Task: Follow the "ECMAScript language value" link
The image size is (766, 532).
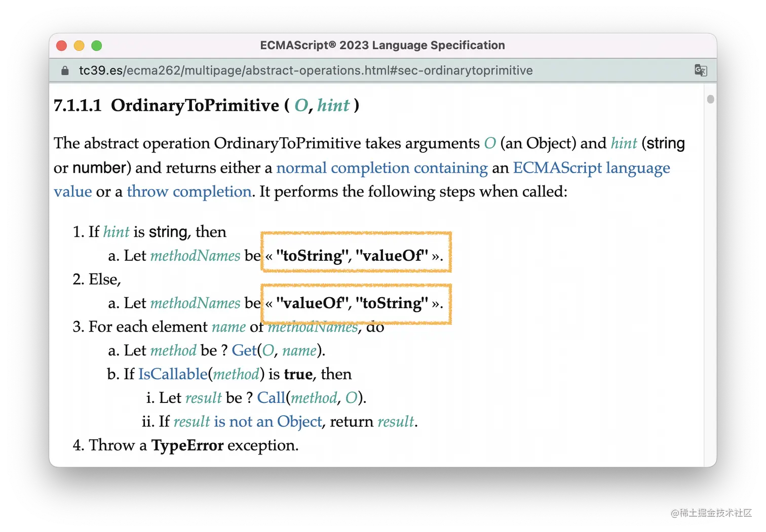Action: 591,168
